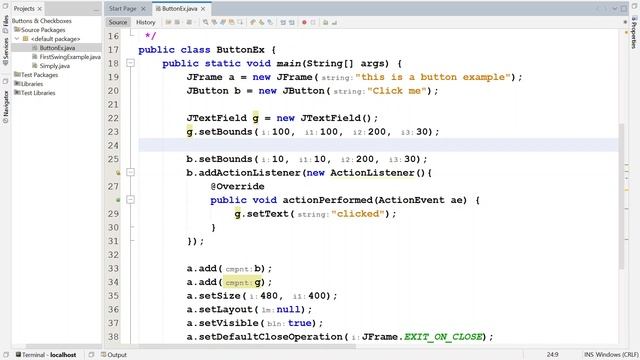Click the Find Selection magnifier icon
This screenshot has height=360, width=640.
point(205,22)
